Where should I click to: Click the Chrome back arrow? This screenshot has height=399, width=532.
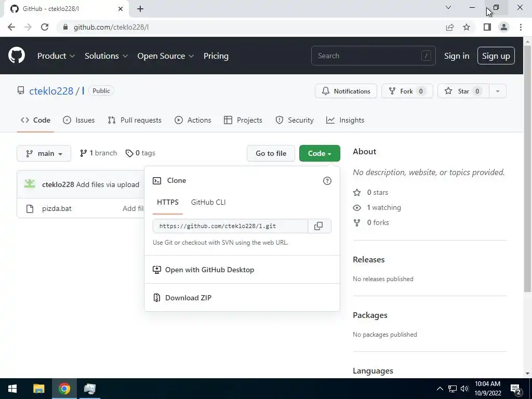pyautogui.click(x=11, y=27)
